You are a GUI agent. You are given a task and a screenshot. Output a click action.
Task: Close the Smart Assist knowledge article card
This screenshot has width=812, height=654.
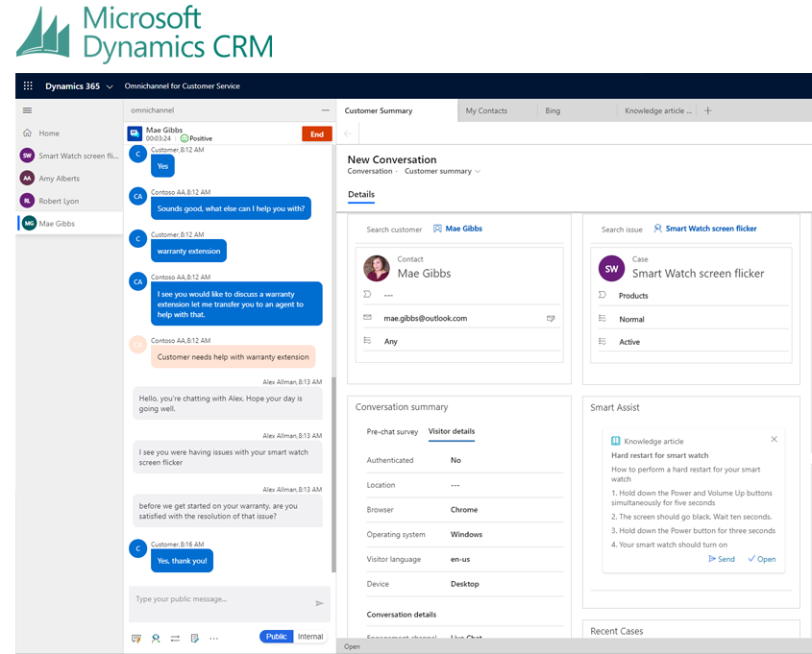click(774, 439)
